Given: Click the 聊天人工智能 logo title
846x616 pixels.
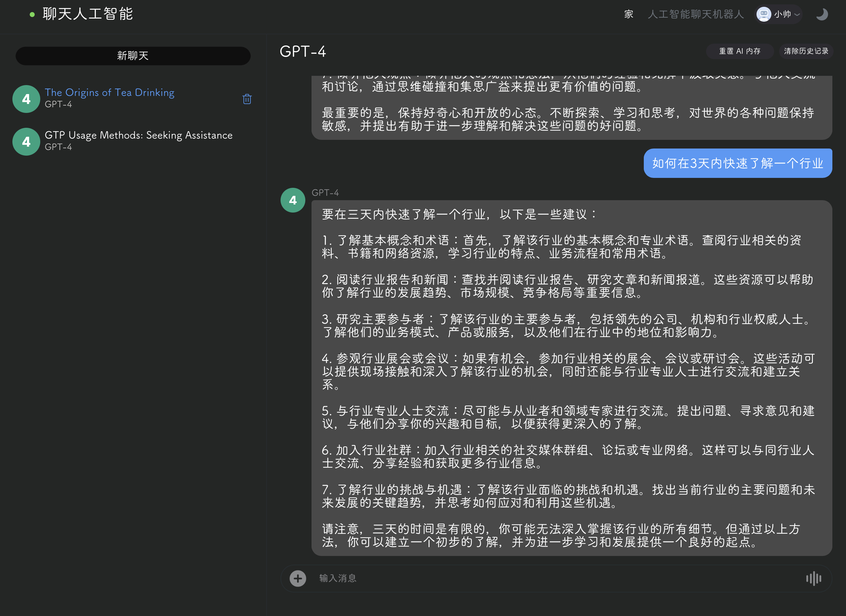Looking at the screenshot, I should [x=88, y=14].
